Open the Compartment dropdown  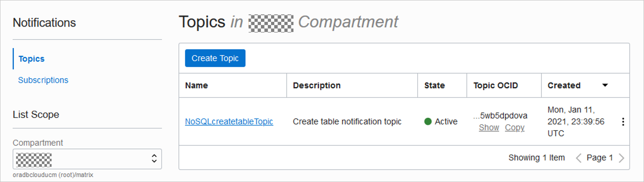tap(87, 159)
